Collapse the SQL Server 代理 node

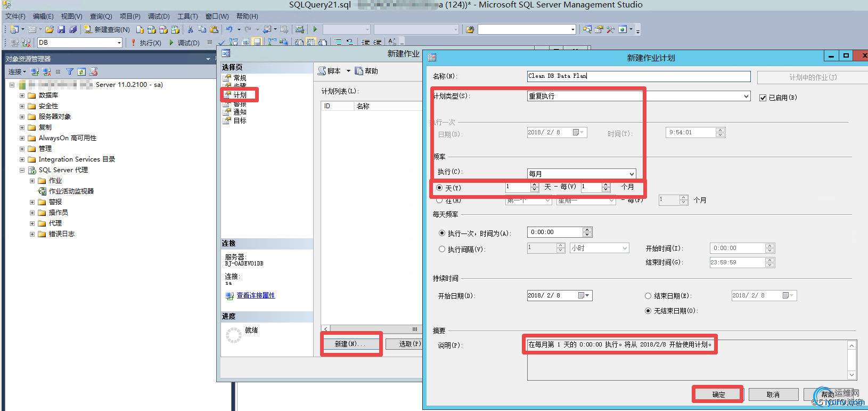click(x=22, y=170)
